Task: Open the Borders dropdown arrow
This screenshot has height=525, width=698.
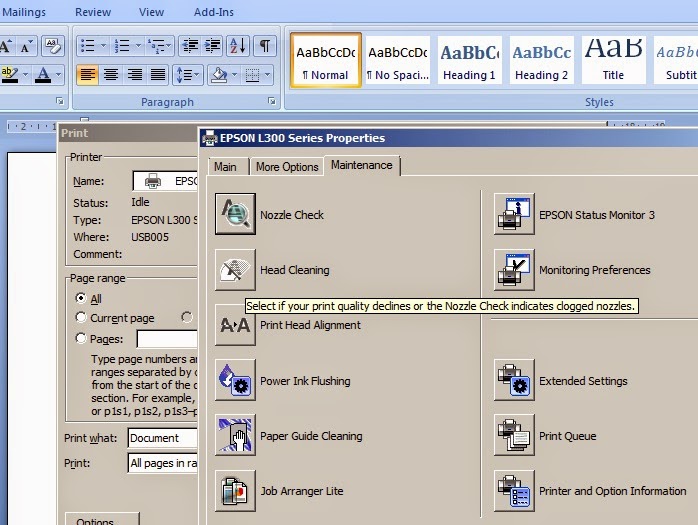Action: tap(268, 74)
